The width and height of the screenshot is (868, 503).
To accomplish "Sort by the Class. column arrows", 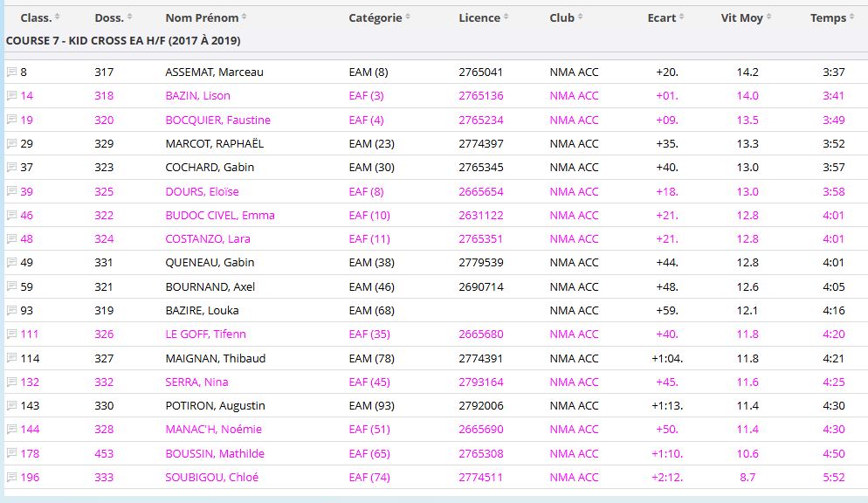I will pos(59,17).
